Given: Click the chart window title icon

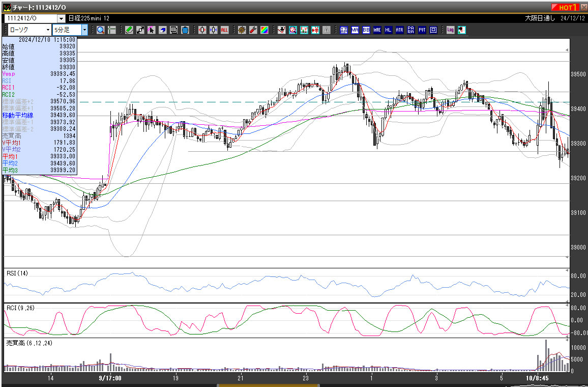Looking at the screenshot, I should pos(7,8).
